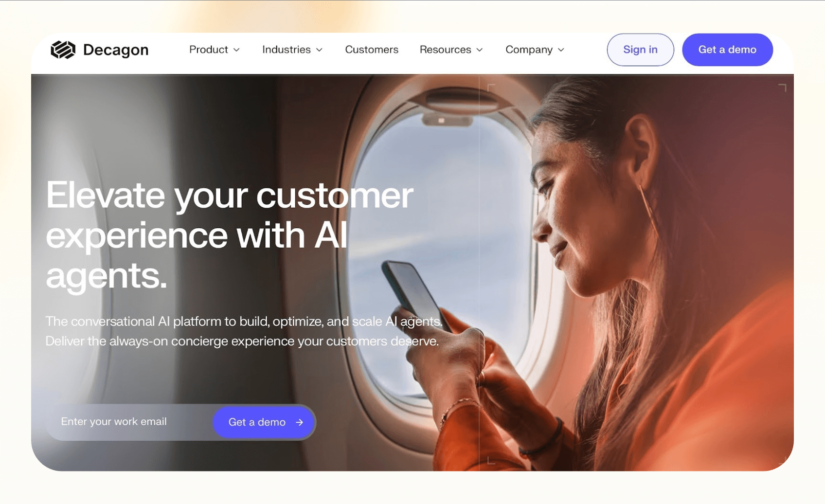Open the Resources menu
Screen dimensions: 825x504
451,50
